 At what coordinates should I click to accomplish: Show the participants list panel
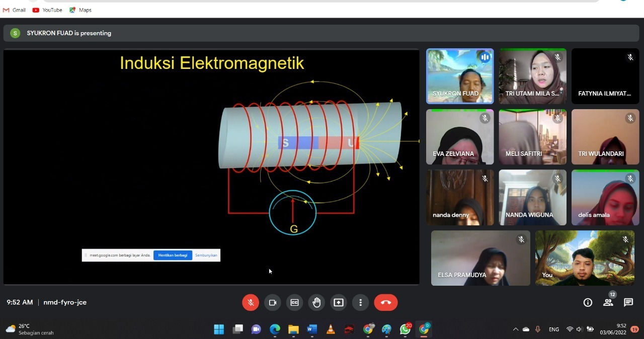click(x=608, y=302)
